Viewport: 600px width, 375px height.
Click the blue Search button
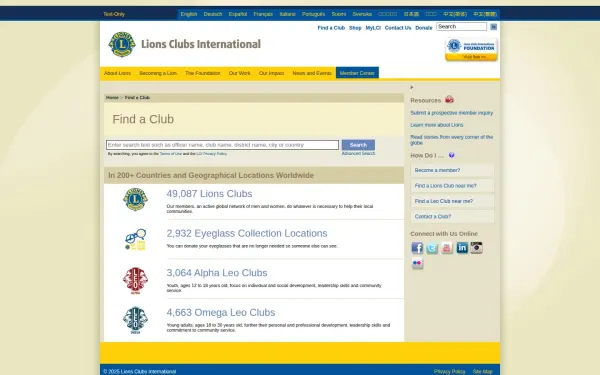click(358, 145)
